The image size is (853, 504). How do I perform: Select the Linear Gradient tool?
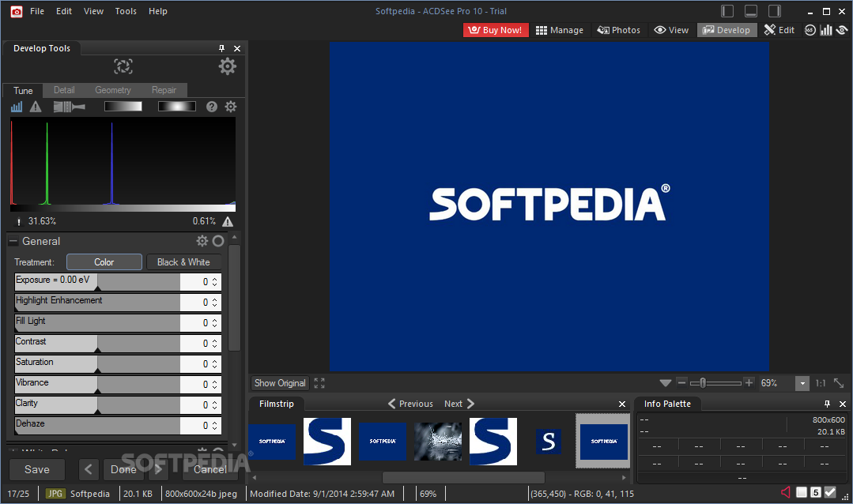tap(123, 107)
